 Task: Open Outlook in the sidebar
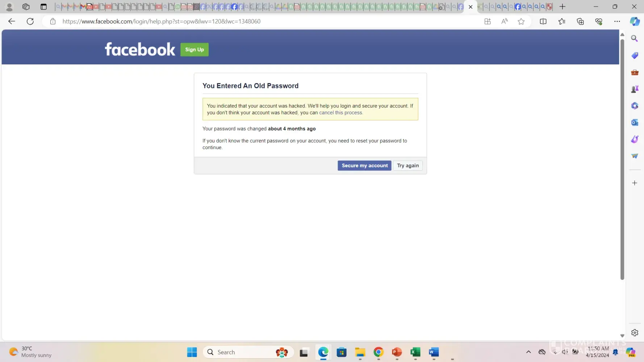(635, 122)
